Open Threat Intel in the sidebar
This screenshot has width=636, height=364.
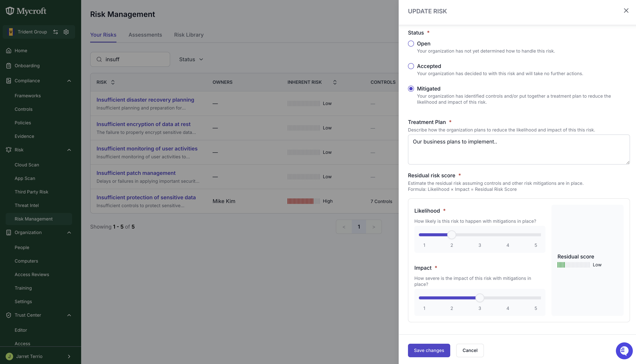(x=26, y=205)
